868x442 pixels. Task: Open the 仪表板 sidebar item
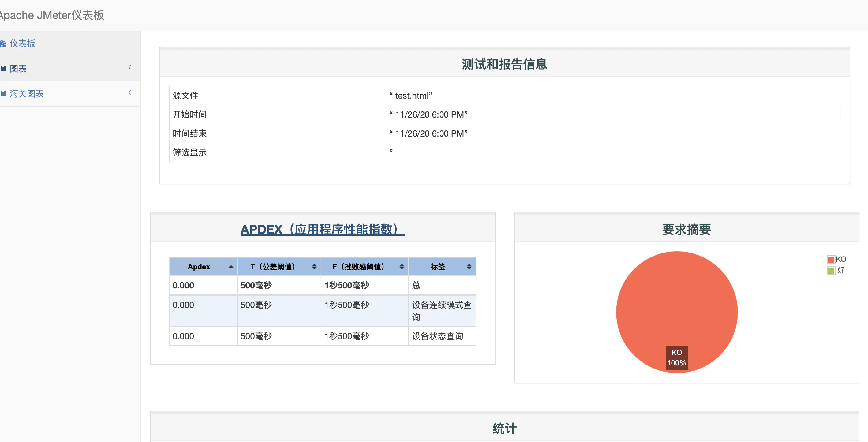tap(23, 44)
